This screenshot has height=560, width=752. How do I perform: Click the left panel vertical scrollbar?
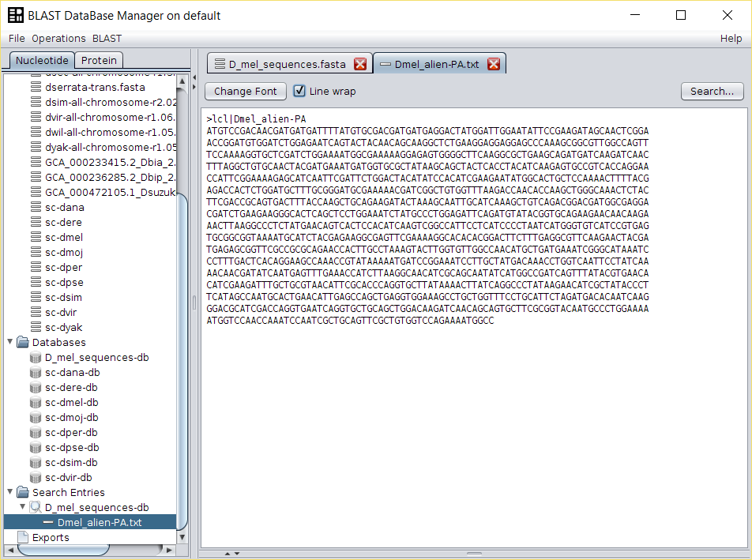point(182,316)
